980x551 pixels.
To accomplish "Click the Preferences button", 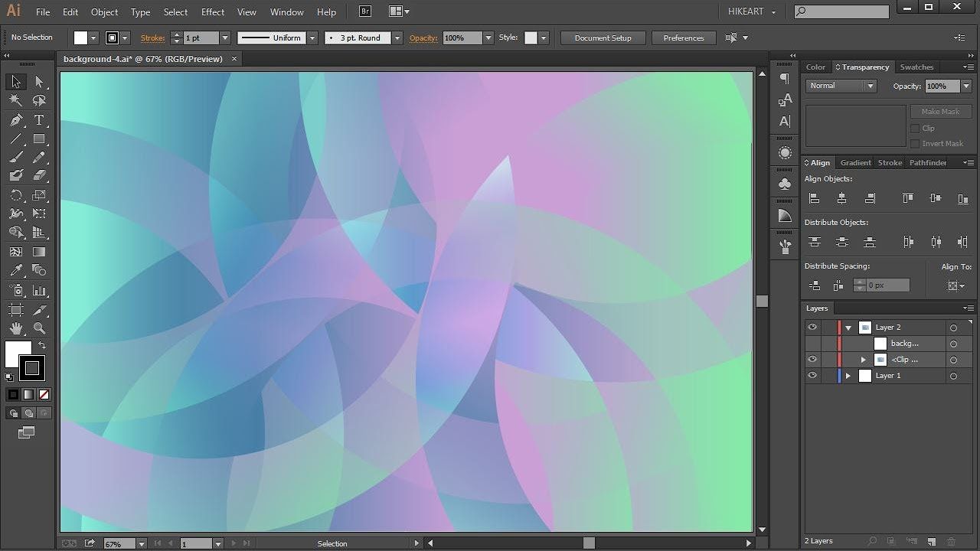I will pos(684,37).
